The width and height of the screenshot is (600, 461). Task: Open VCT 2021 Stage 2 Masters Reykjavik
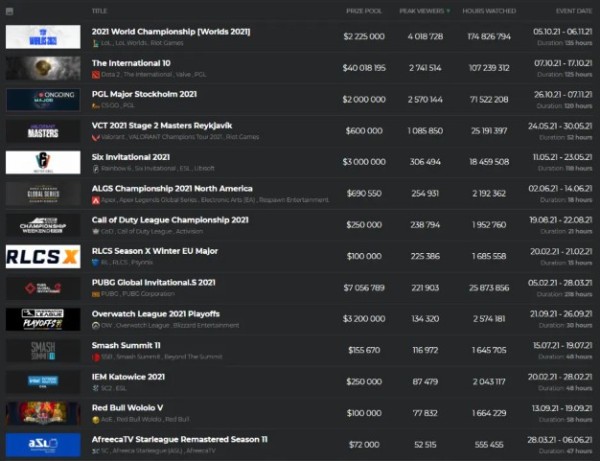coord(162,126)
